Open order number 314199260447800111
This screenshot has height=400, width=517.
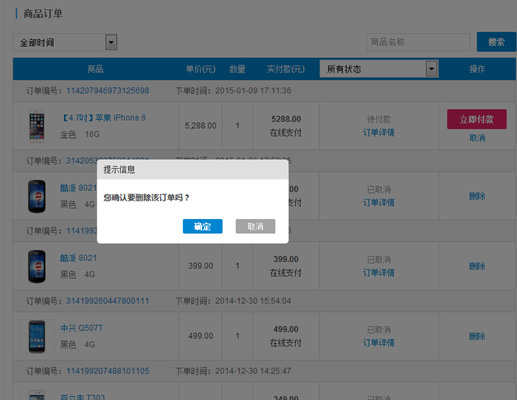click(107, 301)
